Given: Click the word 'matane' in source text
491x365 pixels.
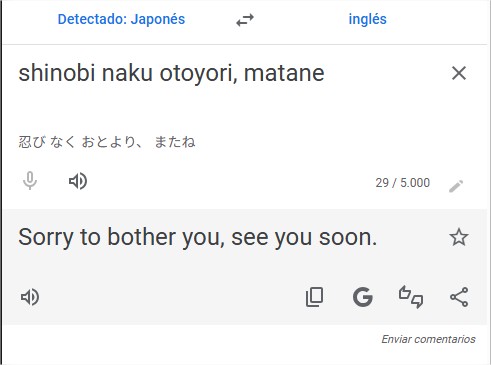Looking at the screenshot, I should 284,73.
